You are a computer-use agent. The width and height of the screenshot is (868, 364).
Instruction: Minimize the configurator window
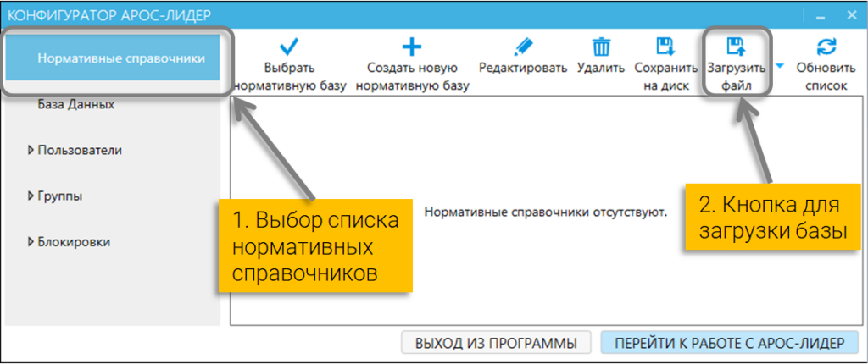821,19
